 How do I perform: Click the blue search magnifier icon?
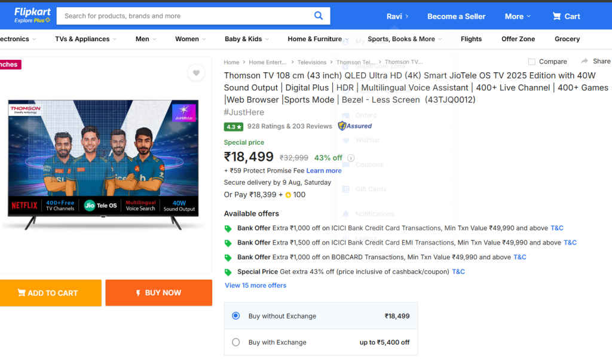(x=319, y=16)
